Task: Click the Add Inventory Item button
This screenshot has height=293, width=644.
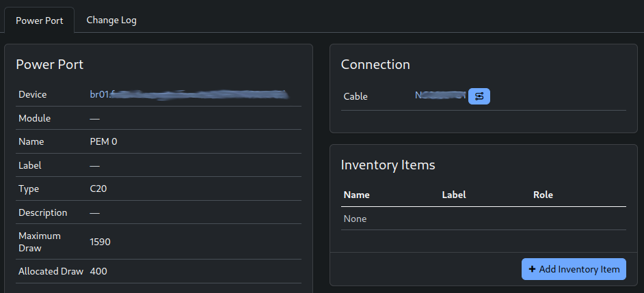Action: pos(574,269)
